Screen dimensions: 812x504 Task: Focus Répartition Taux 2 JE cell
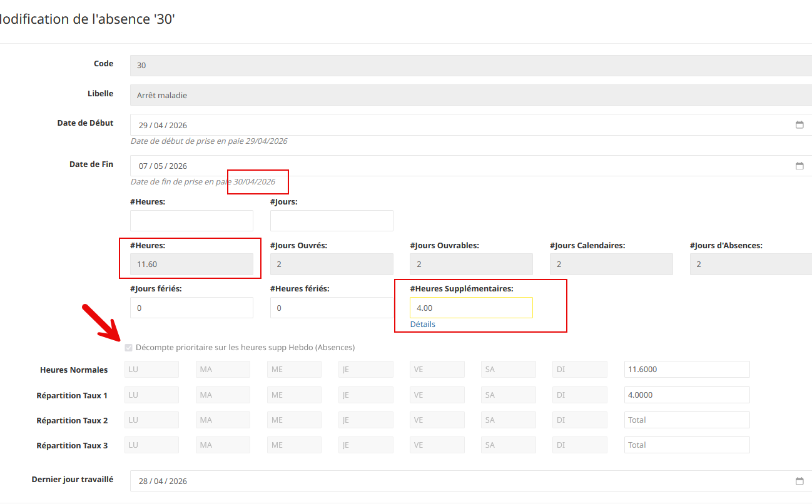click(x=366, y=420)
